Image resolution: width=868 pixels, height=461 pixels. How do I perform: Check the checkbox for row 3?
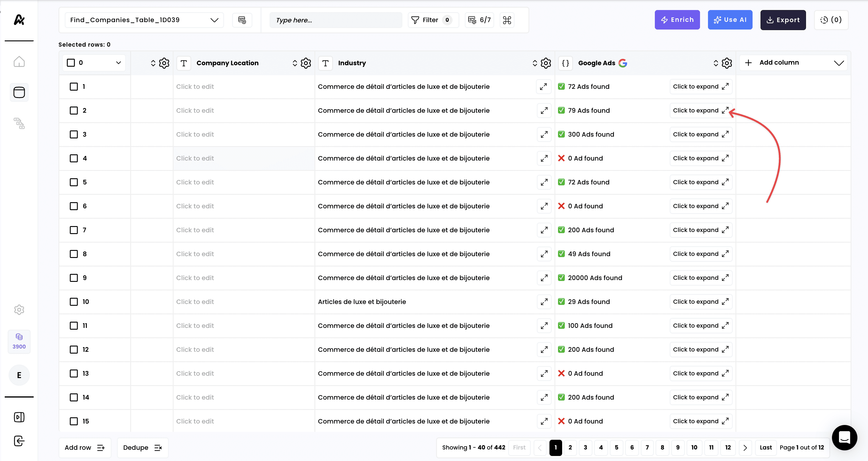pyautogui.click(x=74, y=134)
